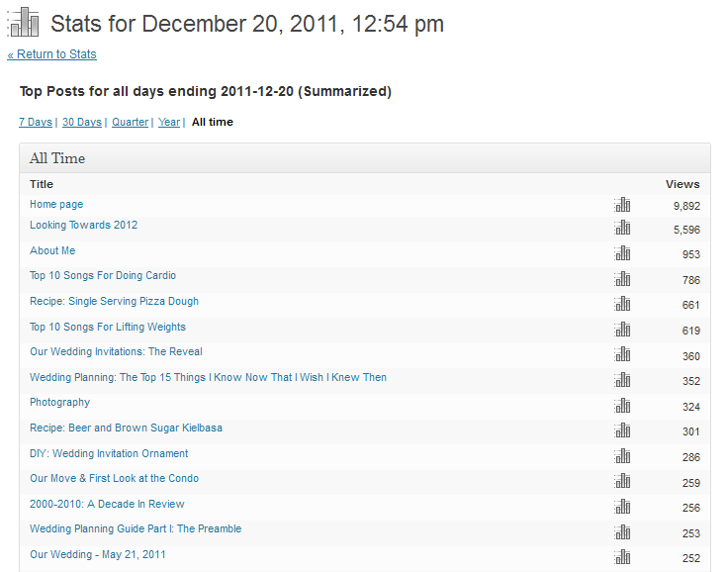Open stats chart for Beer and Brown Sugar Kielbasa

622,430
